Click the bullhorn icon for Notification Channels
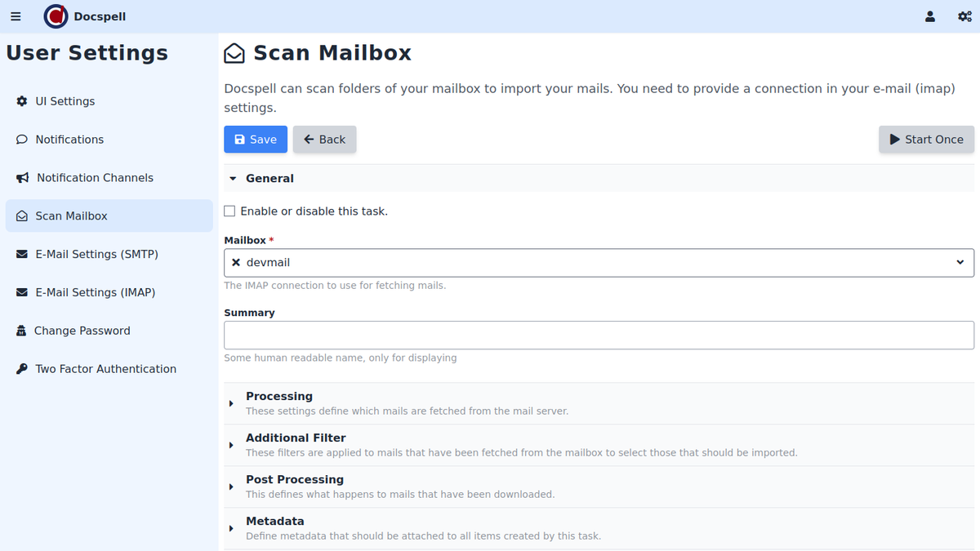The height and width of the screenshot is (551, 980). (x=22, y=178)
